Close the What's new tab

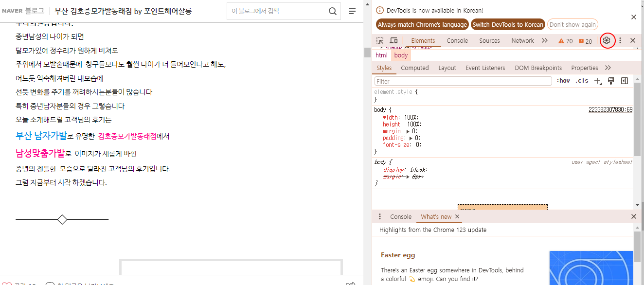coord(457,216)
